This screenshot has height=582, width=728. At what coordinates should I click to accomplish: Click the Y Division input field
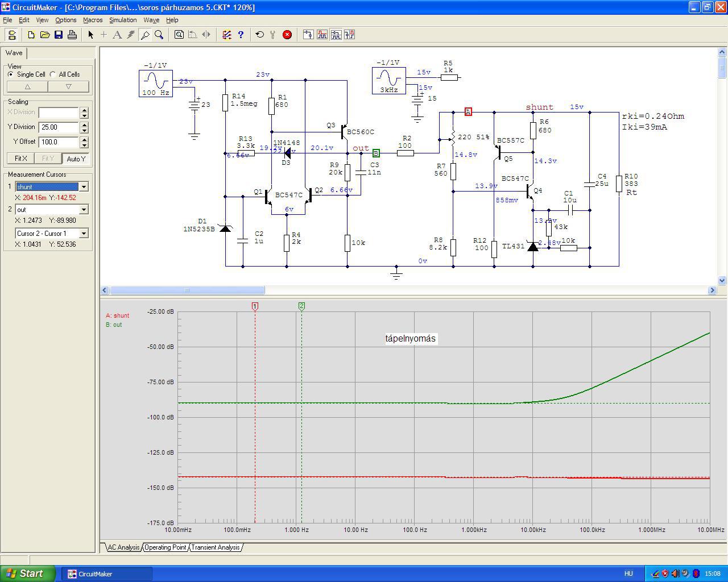pos(59,127)
